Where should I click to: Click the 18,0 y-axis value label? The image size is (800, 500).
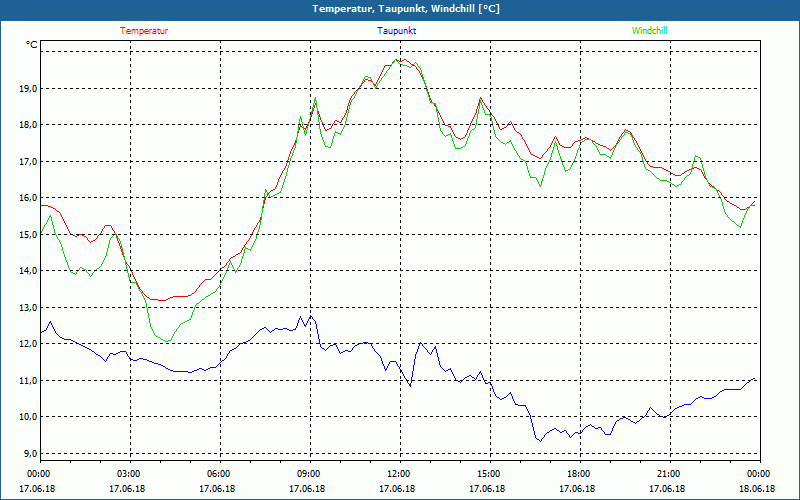[26, 125]
